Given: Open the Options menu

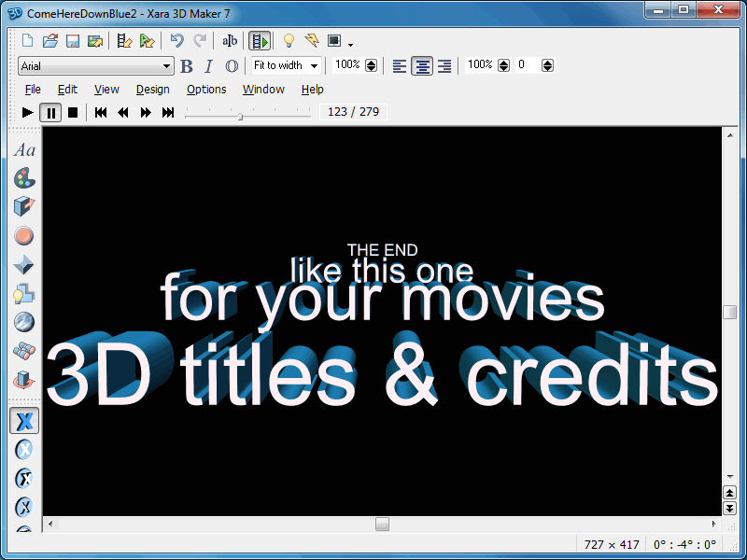Looking at the screenshot, I should (206, 90).
